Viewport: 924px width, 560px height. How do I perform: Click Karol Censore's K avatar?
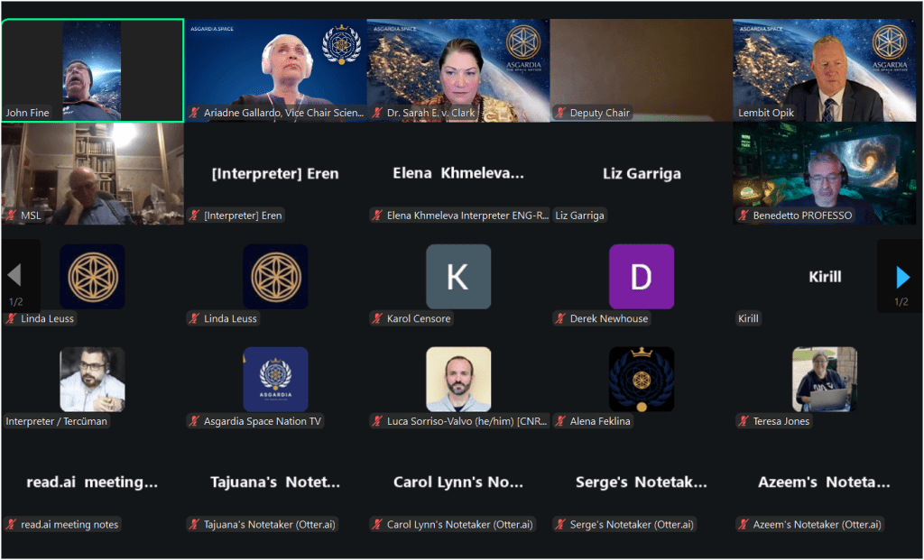pos(457,277)
